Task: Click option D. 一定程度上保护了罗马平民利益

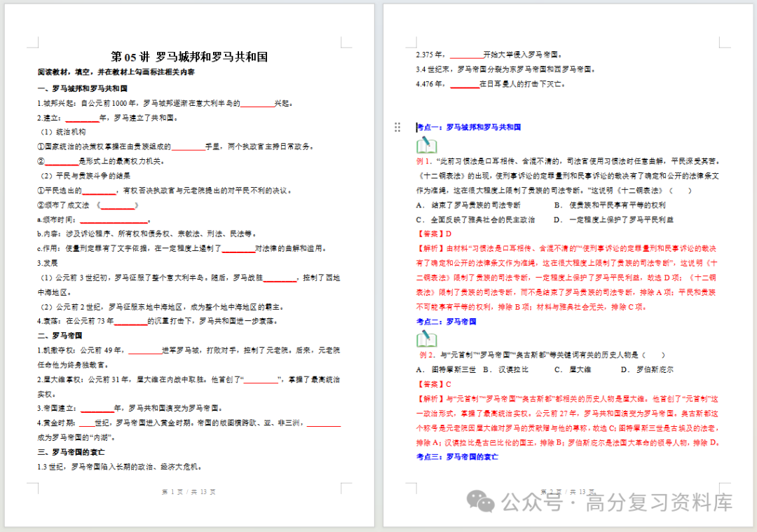Action: click(x=613, y=219)
